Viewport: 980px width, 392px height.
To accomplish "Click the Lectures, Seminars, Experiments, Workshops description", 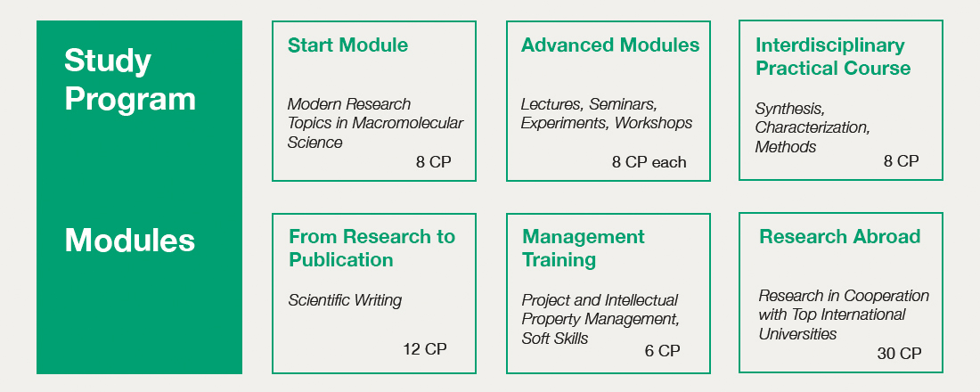I will pos(606,113).
